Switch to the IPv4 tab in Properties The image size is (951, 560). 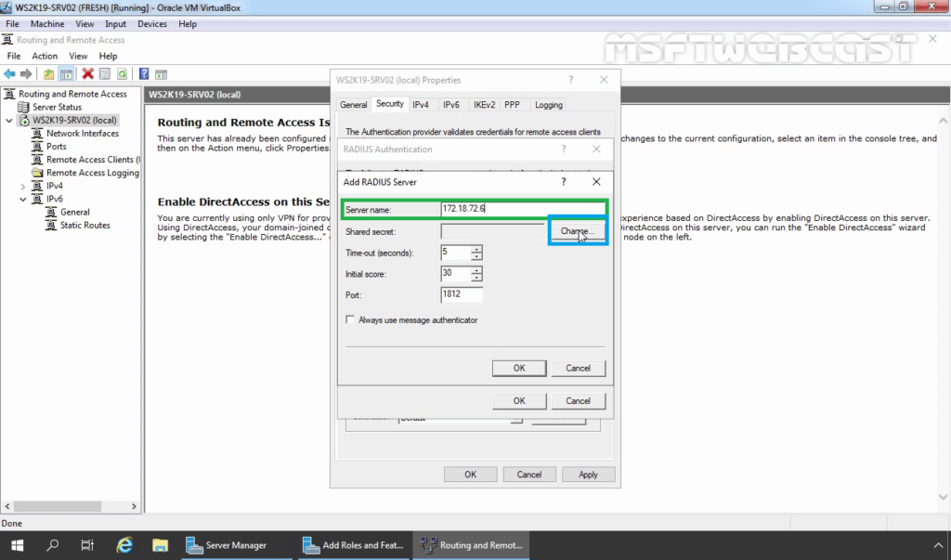click(421, 105)
